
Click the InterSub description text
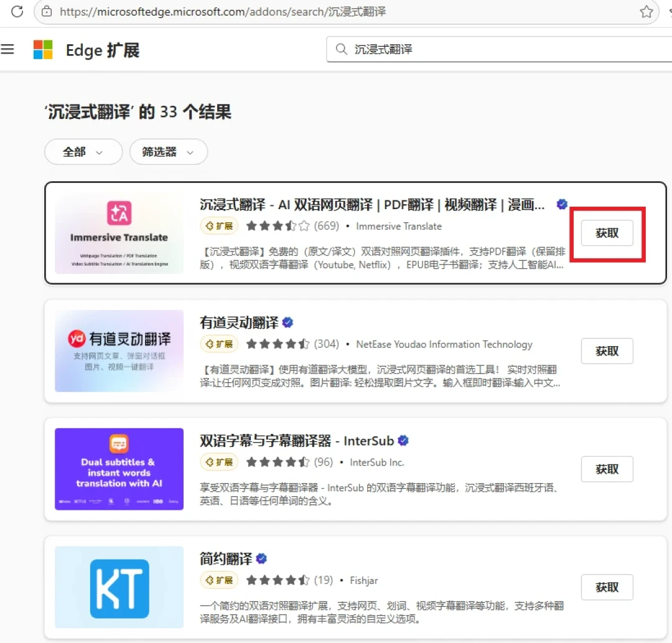[379, 494]
